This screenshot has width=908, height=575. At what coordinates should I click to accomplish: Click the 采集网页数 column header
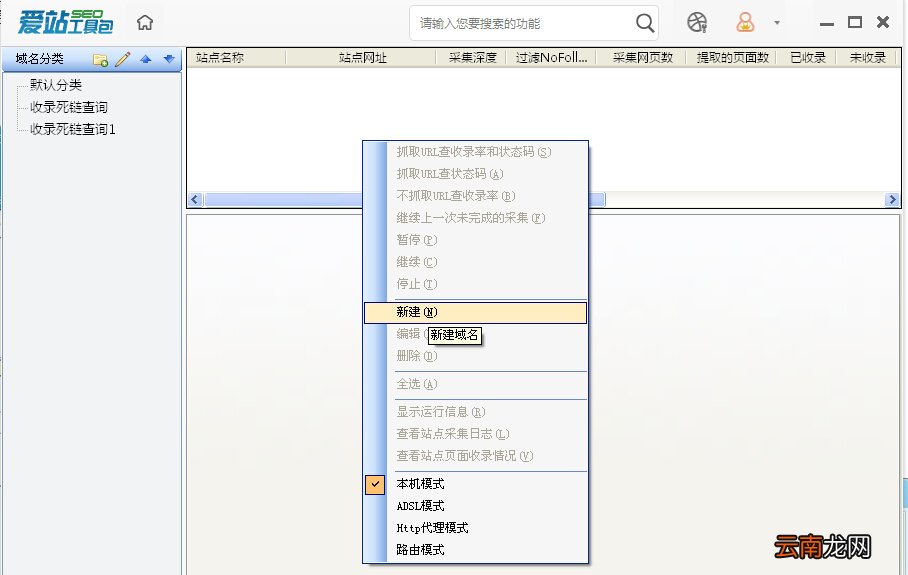point(642,58)
